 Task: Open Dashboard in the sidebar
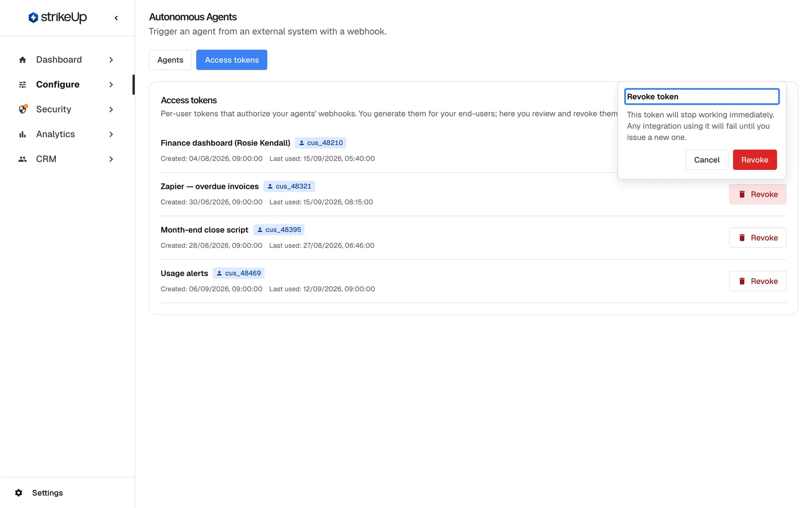click(x=67, y=60)
